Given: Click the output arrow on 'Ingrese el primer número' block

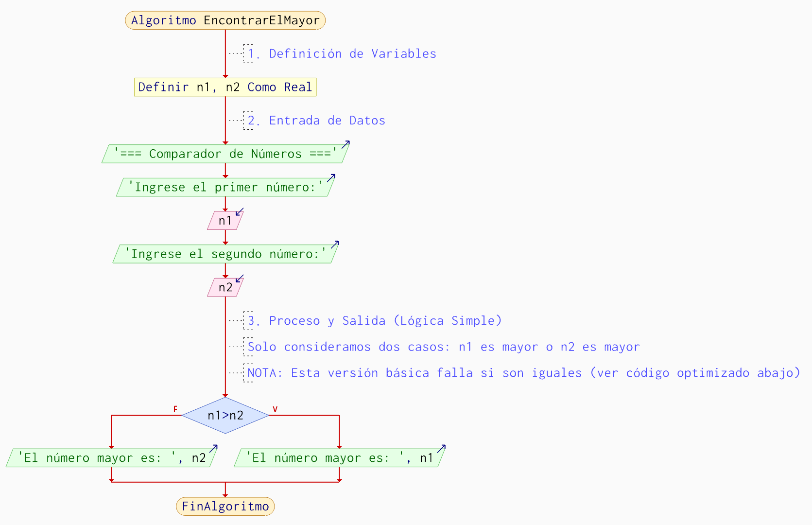Looking at the screenshot, I should (331, 178).
